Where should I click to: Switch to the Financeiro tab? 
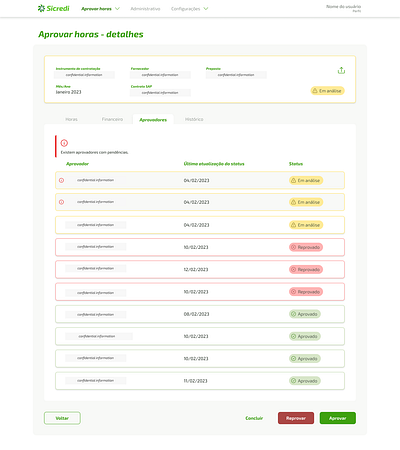112,119
